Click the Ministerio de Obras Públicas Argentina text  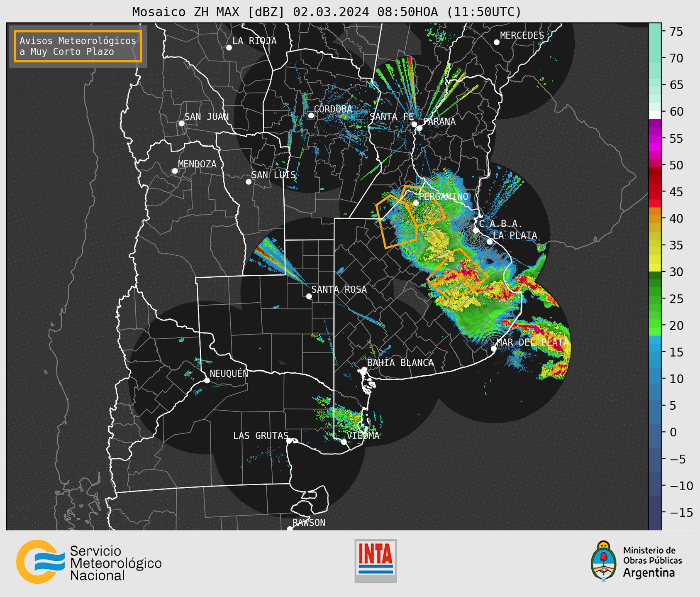652,562
